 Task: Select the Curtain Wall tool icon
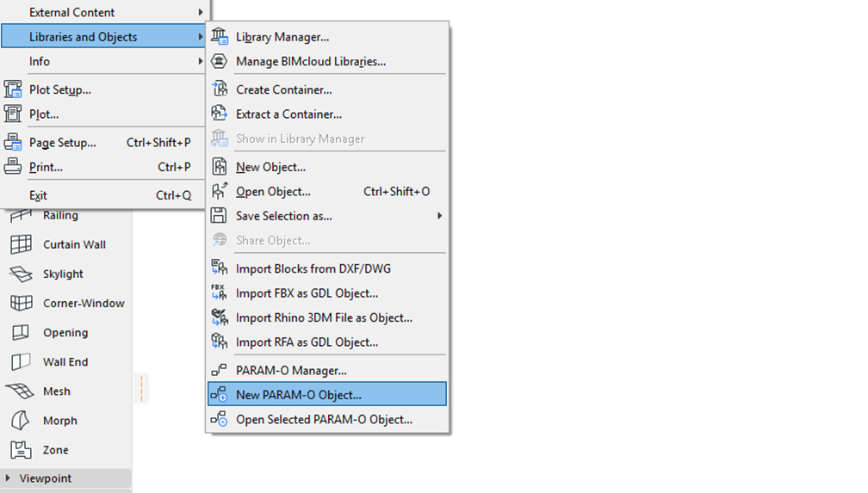tap(21, 244)
